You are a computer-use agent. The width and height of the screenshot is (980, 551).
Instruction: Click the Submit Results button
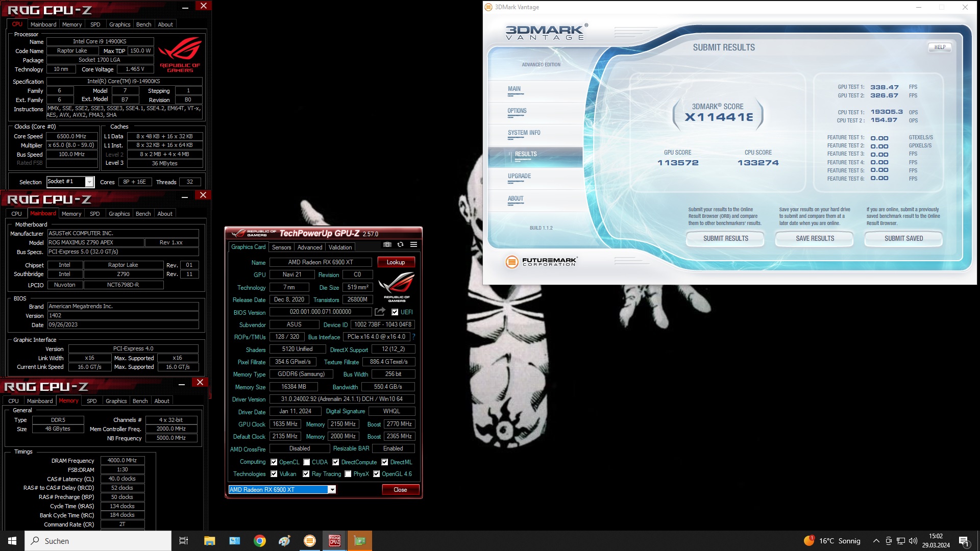point(726,239)
